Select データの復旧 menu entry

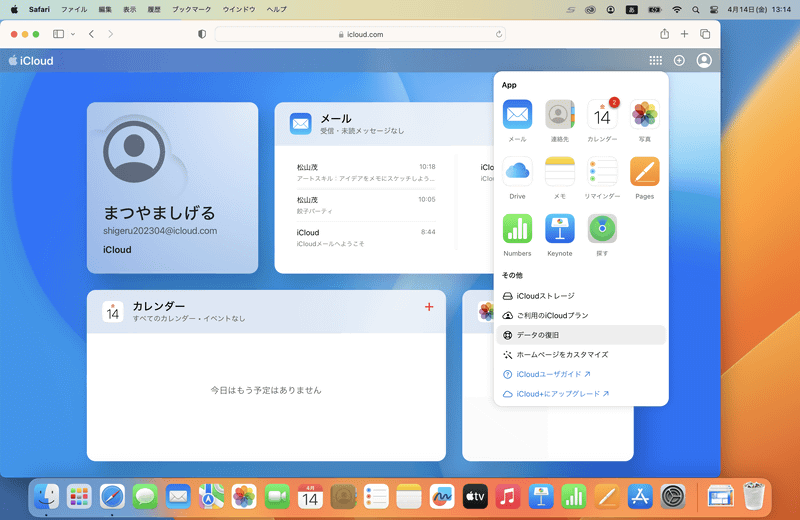(x=581, y=335)
